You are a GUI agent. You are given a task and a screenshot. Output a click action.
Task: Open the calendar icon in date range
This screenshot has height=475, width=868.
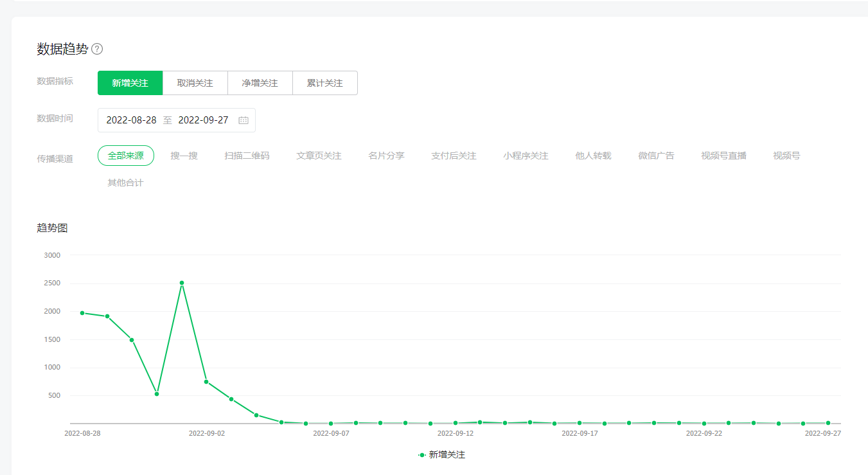point(244,120)
